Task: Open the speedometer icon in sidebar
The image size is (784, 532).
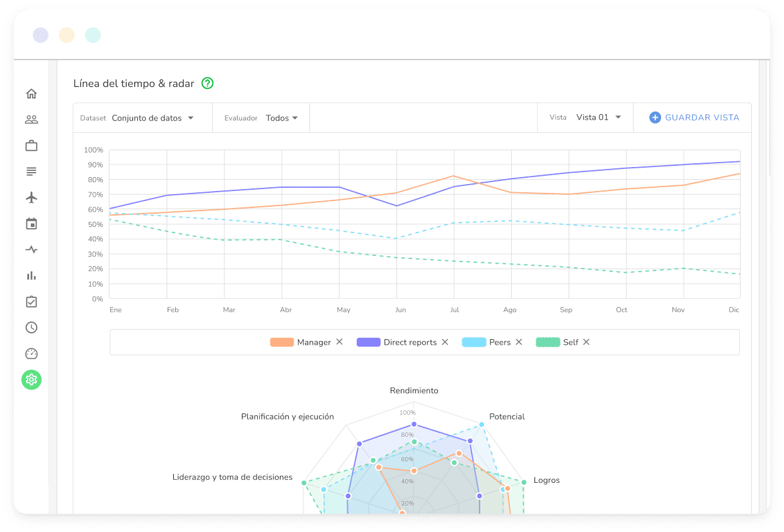Action: (x=32, y=354)
